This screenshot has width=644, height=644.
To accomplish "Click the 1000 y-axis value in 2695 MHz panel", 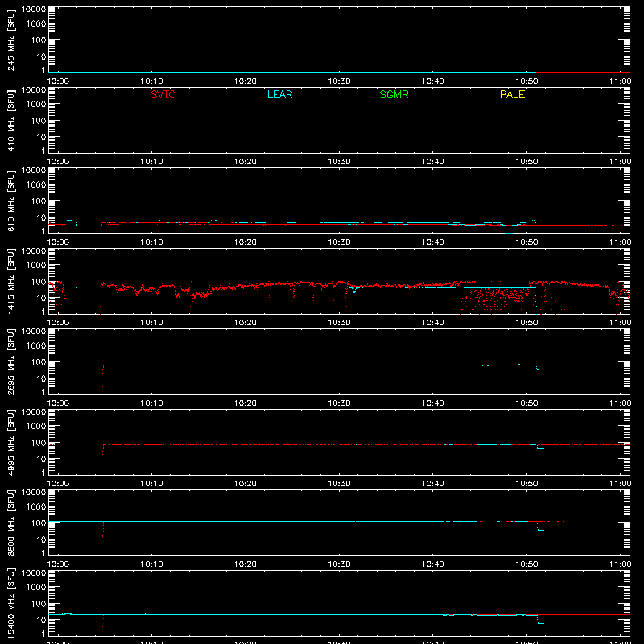I will tap(36, 346).
